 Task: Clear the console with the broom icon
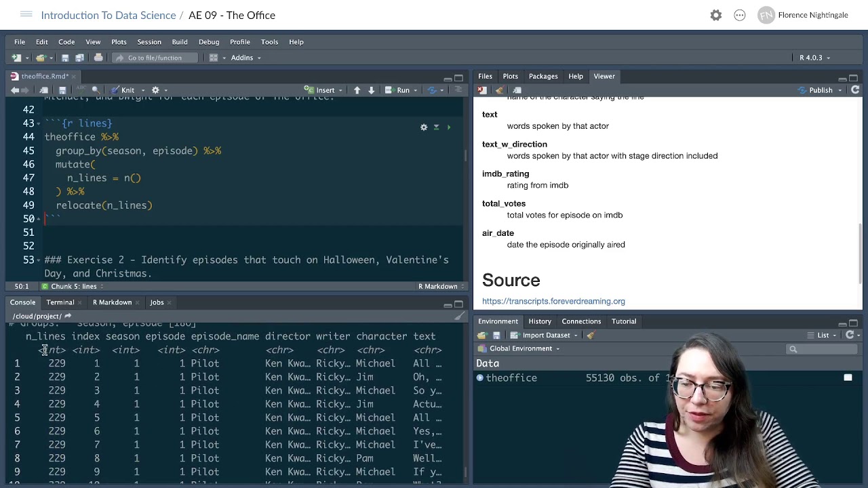[x=459, y=316]
